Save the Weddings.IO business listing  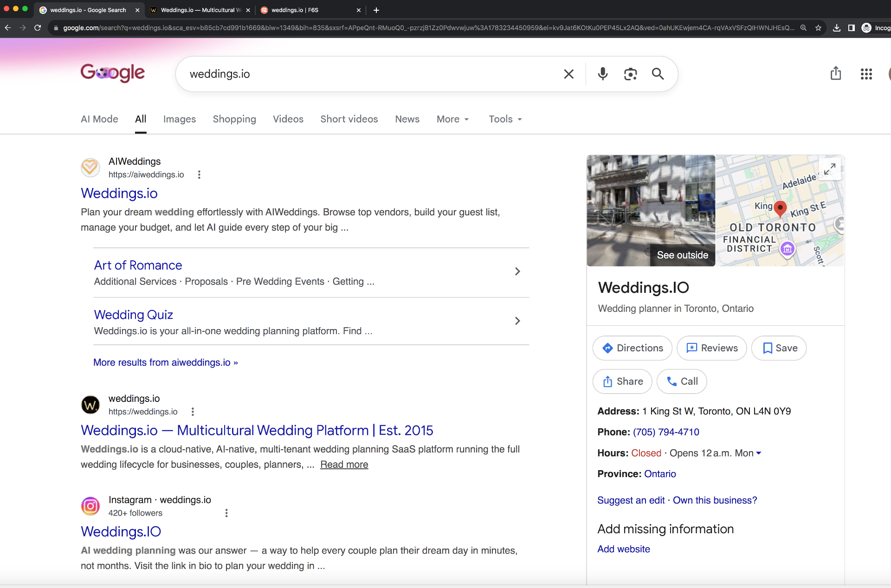pos(779,348)
